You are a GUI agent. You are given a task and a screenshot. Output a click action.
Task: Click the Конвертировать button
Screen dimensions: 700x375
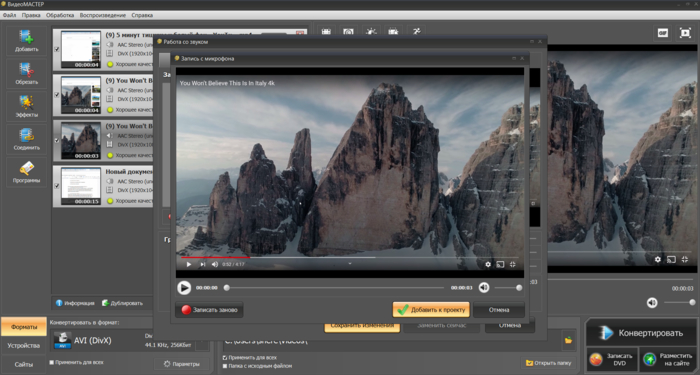(x=641, y=333)
